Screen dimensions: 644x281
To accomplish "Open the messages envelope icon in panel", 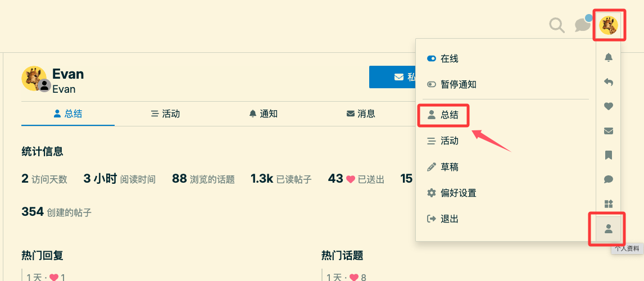I will (x=609, y=131).
